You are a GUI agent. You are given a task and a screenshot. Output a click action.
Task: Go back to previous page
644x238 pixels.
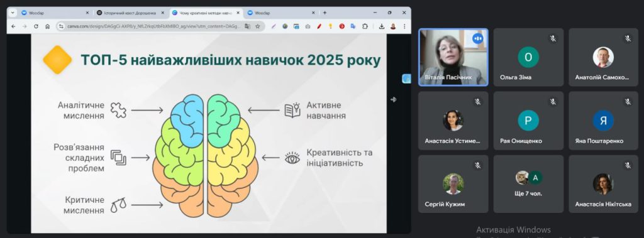click(13, 26)
